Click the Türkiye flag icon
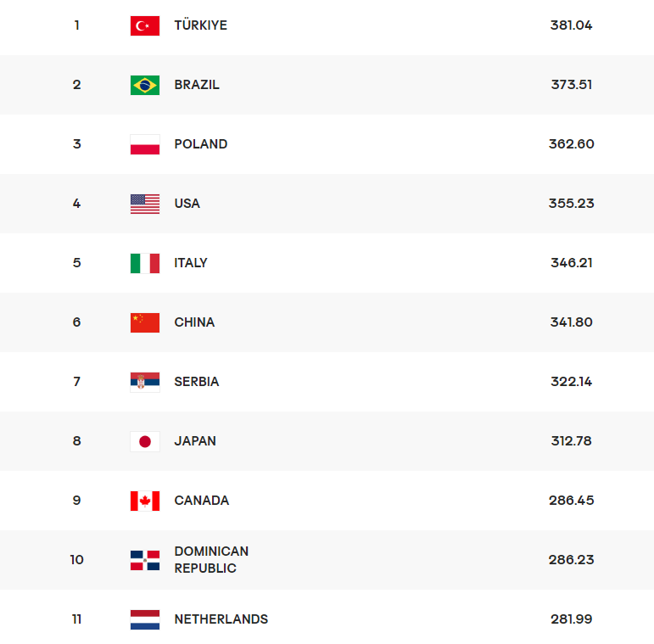 pos(145,25)
